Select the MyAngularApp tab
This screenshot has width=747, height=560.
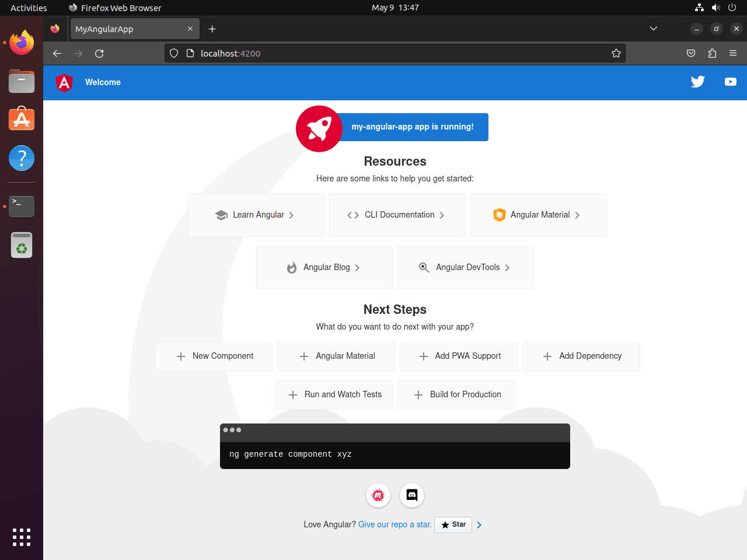coord(128,29)
